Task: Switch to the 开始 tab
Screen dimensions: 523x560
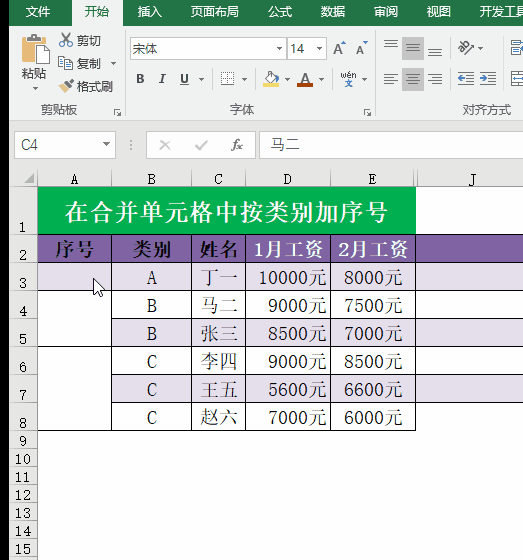Action: pos(97,12)
